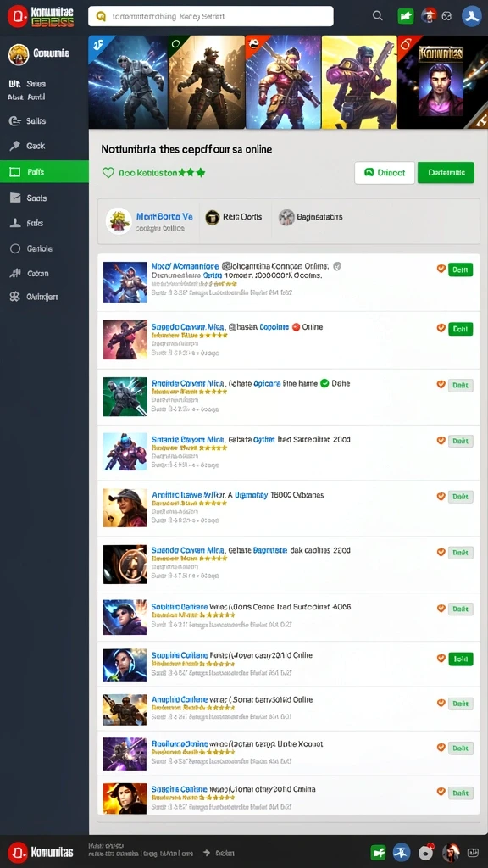Screen dimensions: 488x868
Task: Open the yellow banner with the purple gunner
Action: (359, 82)
